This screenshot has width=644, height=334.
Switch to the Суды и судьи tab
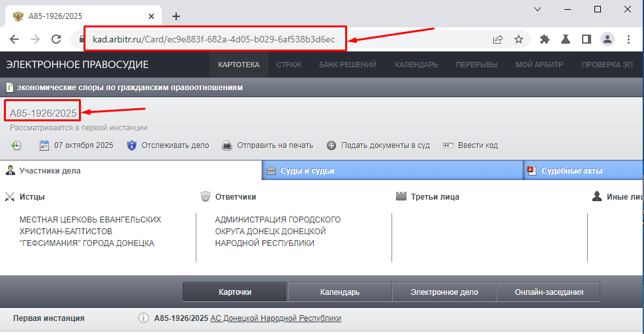tap(307, 171)
